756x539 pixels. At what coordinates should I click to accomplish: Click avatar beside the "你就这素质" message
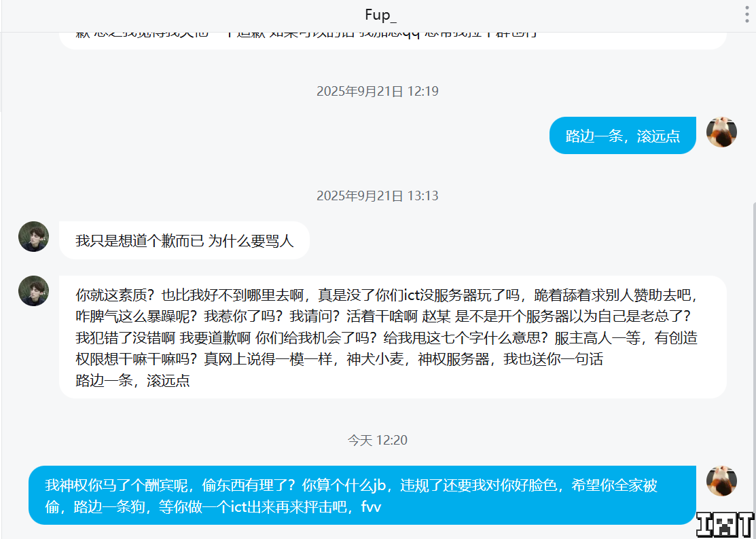coord(33,291)
